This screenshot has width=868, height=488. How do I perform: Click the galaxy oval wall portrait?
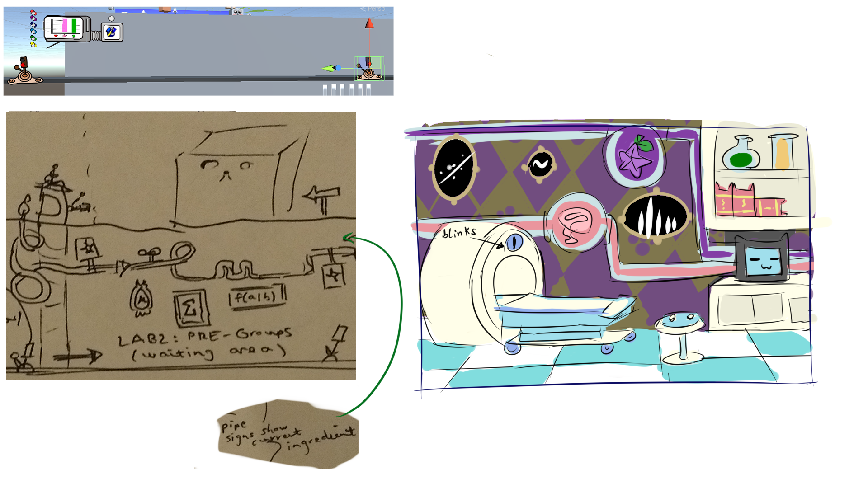click(454, 168)
